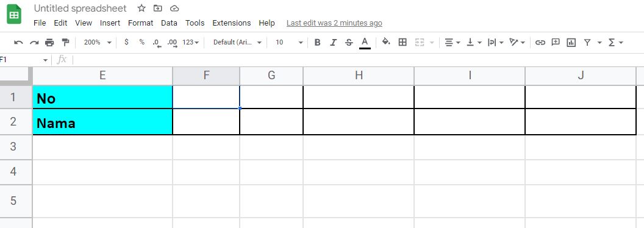The width and height of the screenshot is (644, 228).
Task: Click the undo arrow icon
Action: click(x=18, y=42)
